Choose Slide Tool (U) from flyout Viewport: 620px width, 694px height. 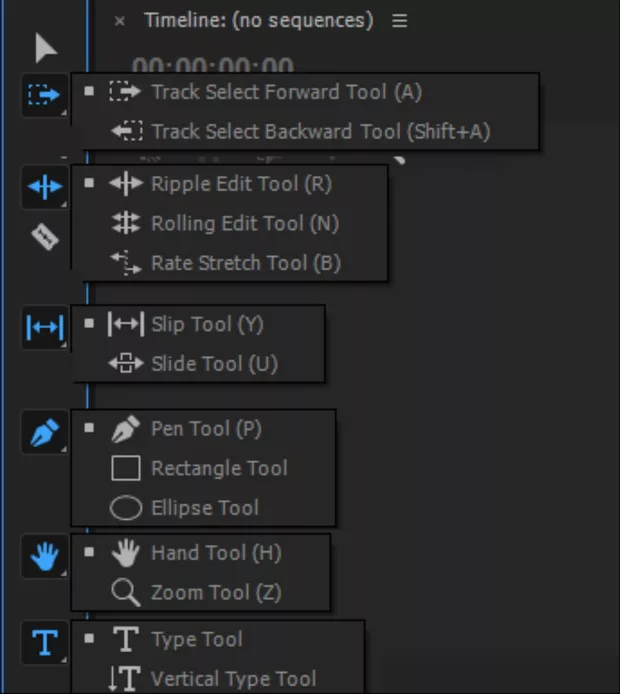click(x=214, y=364)
